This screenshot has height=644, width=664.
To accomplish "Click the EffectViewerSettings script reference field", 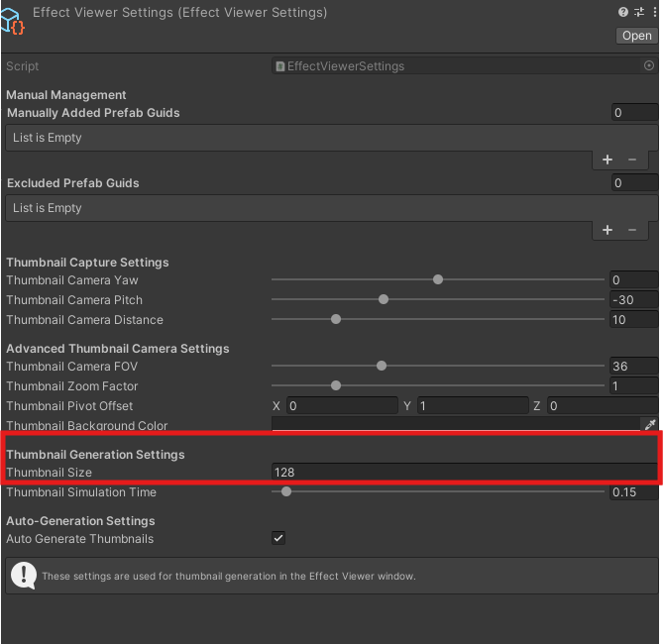I will click(x=456, y=66).
